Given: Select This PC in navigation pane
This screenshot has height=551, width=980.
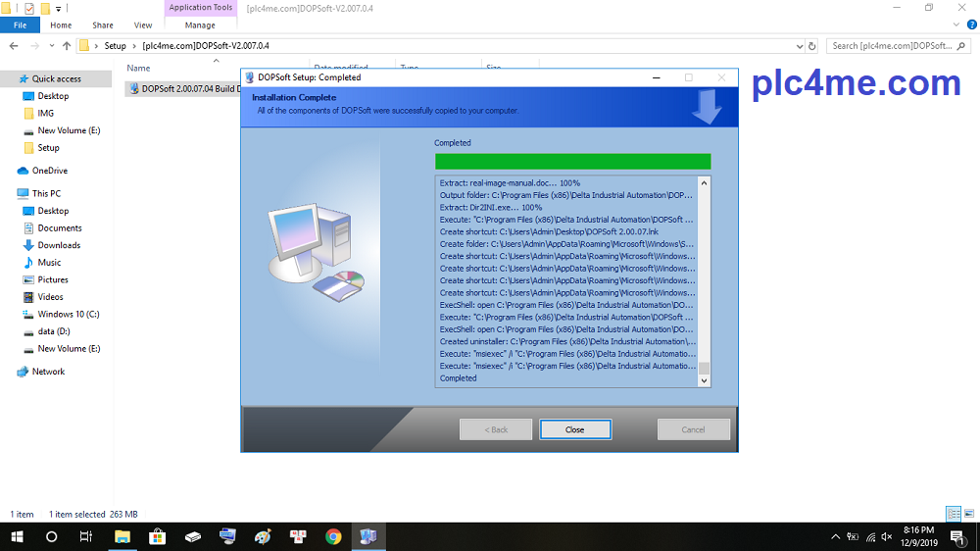Looking at the screenshot, I should (46, 193).
